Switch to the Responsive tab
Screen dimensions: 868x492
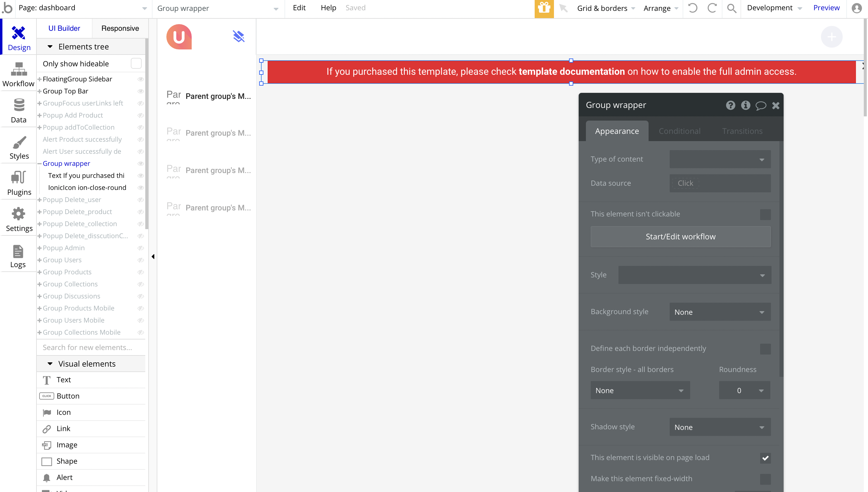click(x=120, y=28)
